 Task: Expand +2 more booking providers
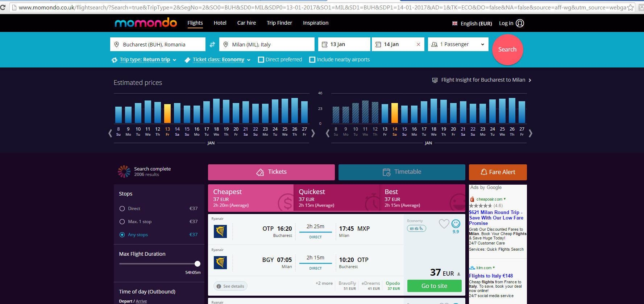[324, 283]
